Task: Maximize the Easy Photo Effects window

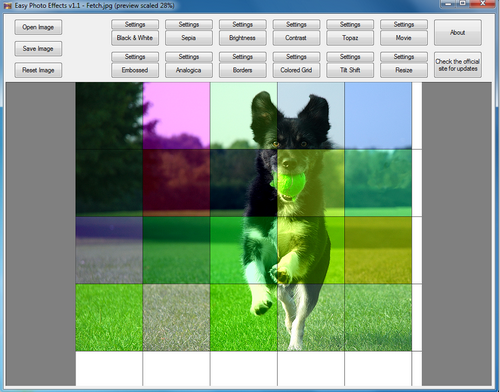Action: (464, 4)
